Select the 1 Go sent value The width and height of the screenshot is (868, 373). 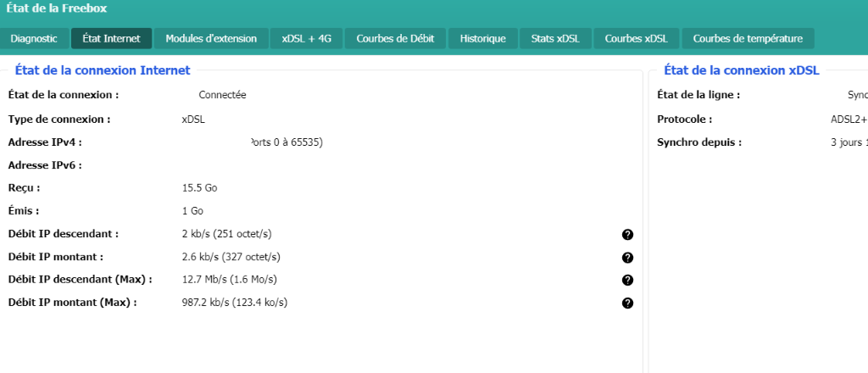point(192,211)
